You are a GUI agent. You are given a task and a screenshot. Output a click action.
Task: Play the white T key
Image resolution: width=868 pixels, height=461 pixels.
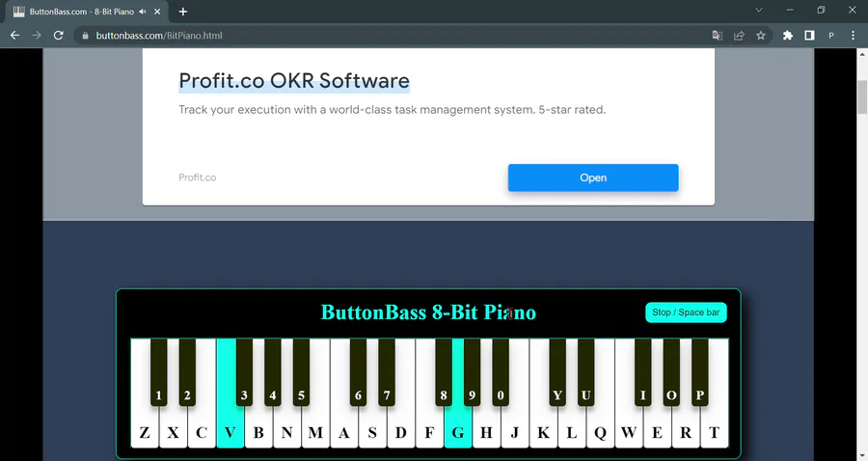pos(714,433)
